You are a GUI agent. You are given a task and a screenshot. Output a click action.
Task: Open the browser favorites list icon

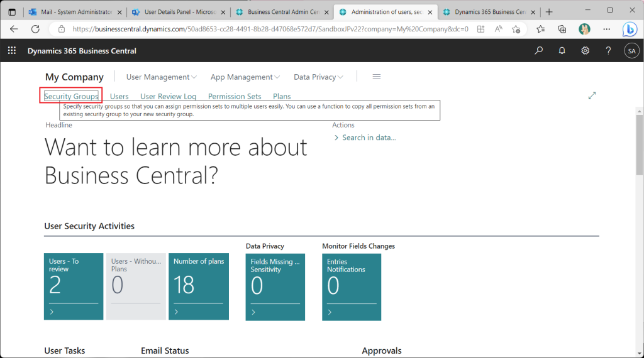coord(540,29)
